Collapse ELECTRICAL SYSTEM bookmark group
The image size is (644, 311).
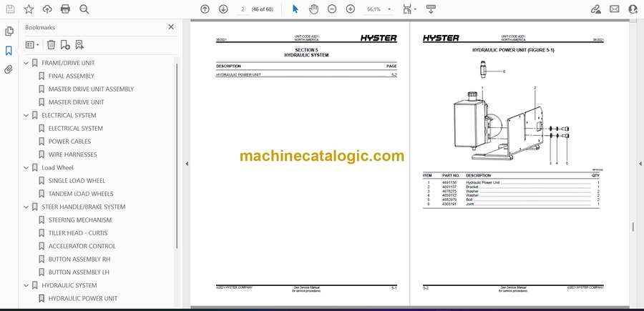coord(26,116)
